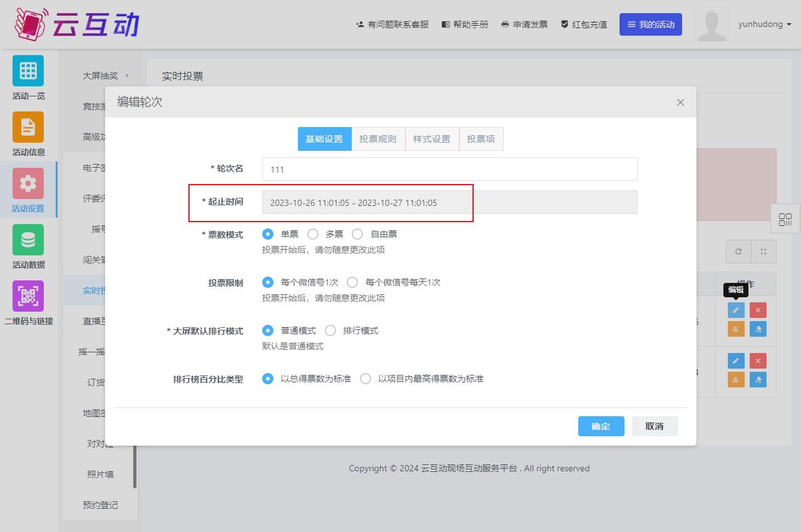The width and height of the screenshot is (801, 532).
Task: Expand the 大屏抽奖 submenu
Action: tap(105, 76)
